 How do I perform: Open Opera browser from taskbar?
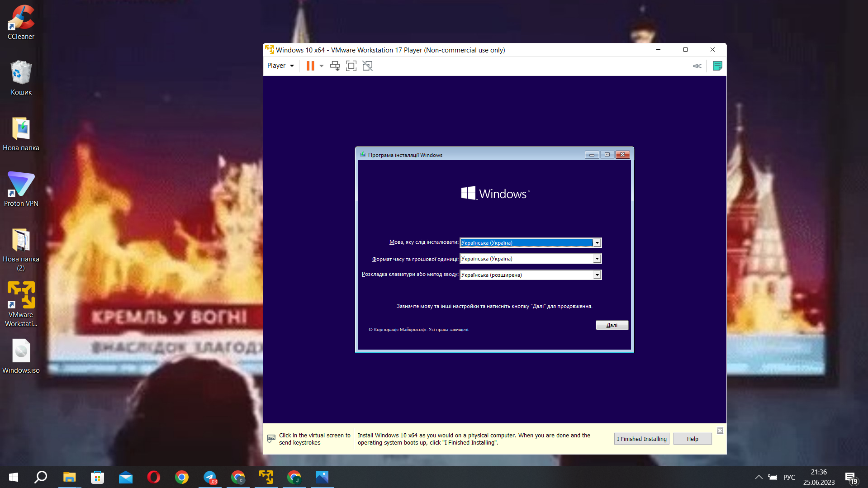[153, 477]
